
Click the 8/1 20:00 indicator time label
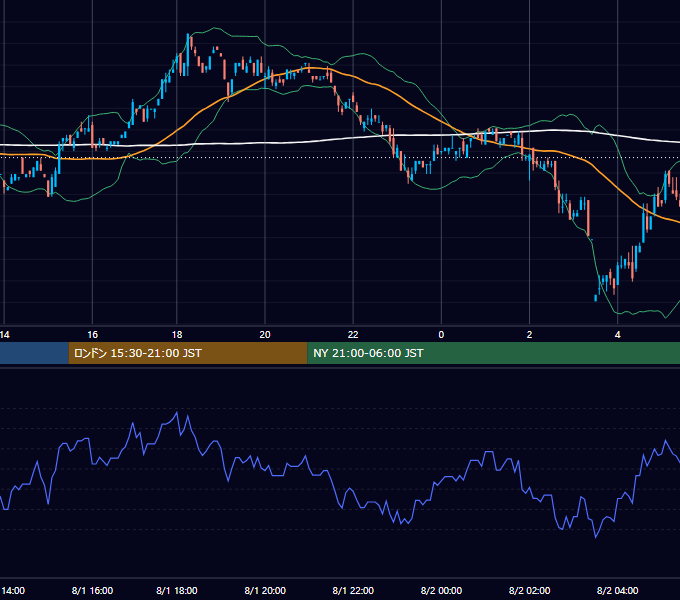265,590
